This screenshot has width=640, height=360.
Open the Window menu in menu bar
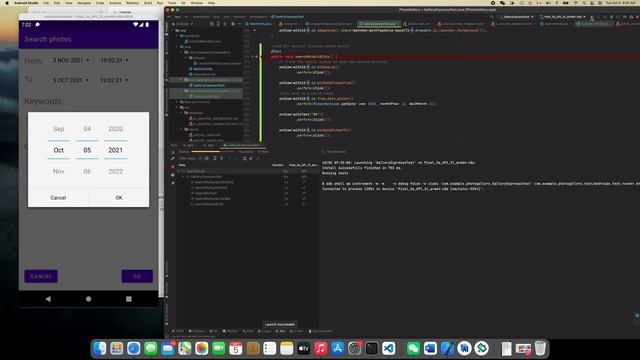click(196, 3)
